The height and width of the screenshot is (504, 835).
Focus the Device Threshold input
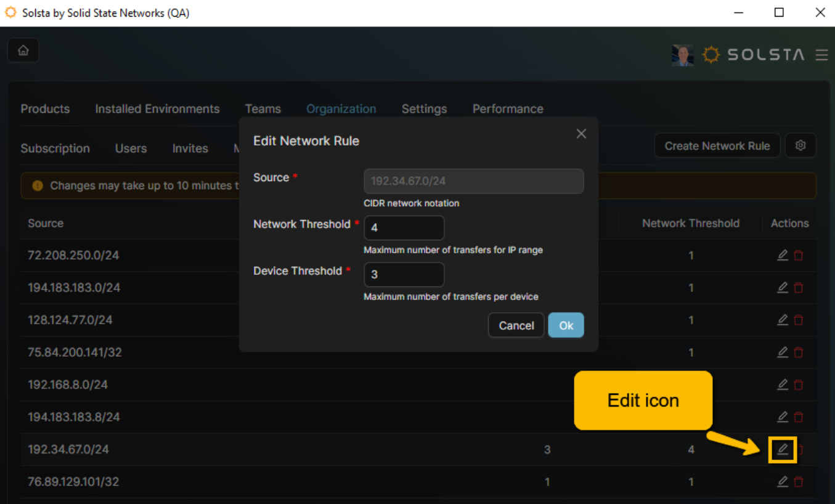404,275
